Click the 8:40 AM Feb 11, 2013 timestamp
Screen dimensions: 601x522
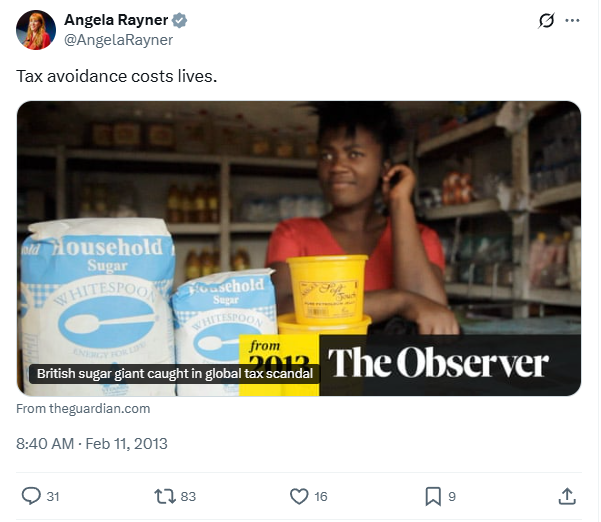click(x=92, y=444)
